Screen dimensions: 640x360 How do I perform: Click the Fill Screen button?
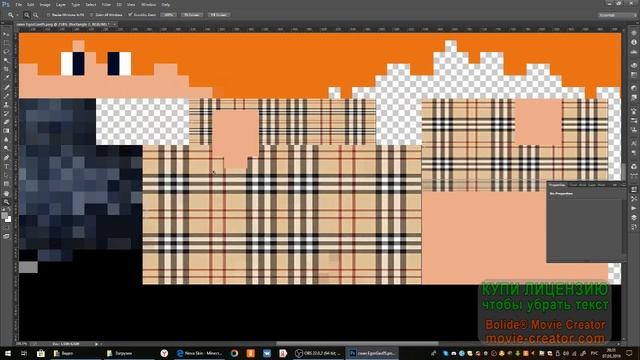tap(218, 15)
